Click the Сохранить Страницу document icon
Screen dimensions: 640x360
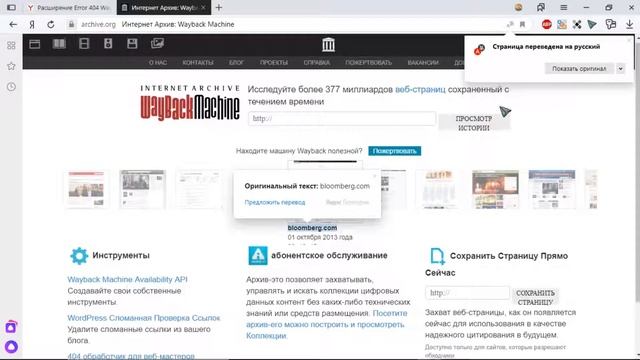click(437, 256)
